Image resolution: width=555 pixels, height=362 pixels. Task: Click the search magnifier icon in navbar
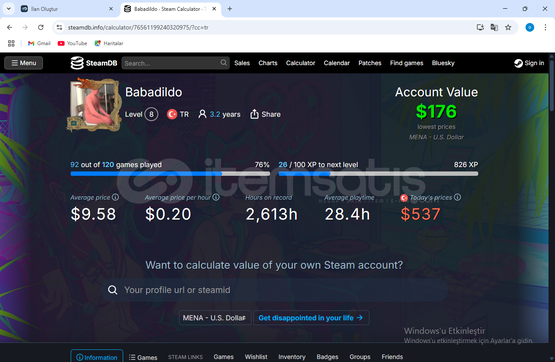coord(223,63)
